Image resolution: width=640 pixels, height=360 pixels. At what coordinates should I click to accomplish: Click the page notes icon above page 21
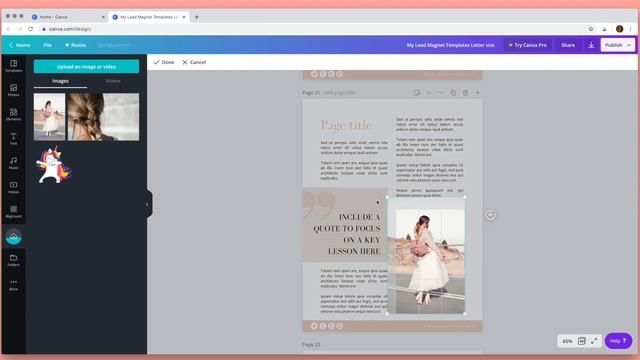click(417, 93)
